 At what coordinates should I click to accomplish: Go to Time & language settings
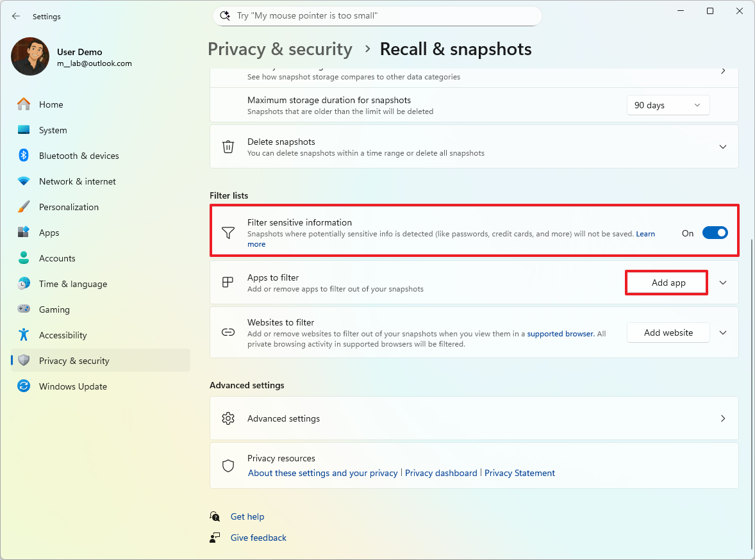(x=72, y=284)
